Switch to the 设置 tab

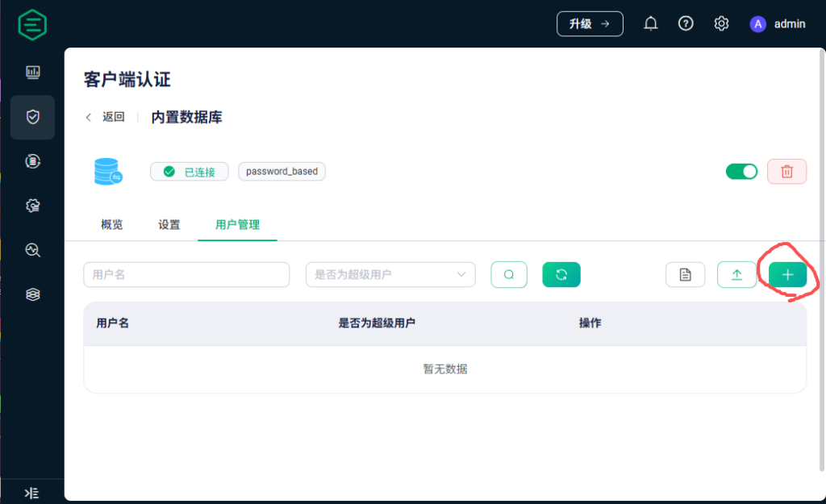(169, 224)
